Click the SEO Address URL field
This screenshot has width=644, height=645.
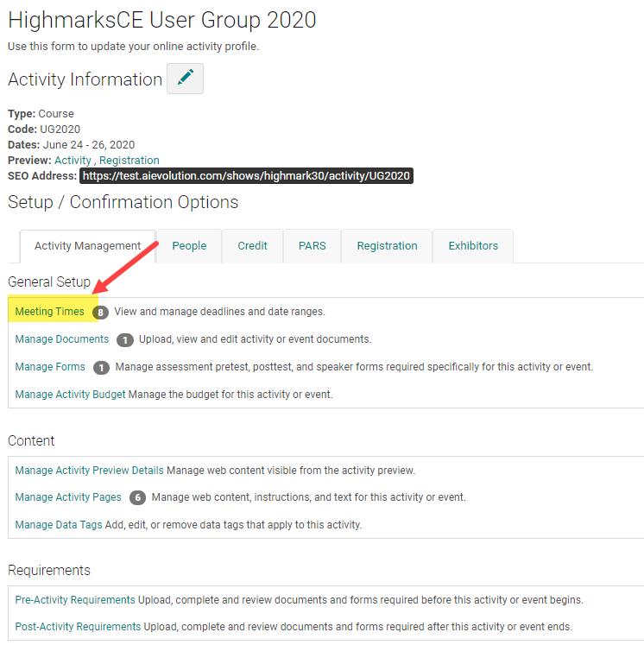[x=247, y=176]
